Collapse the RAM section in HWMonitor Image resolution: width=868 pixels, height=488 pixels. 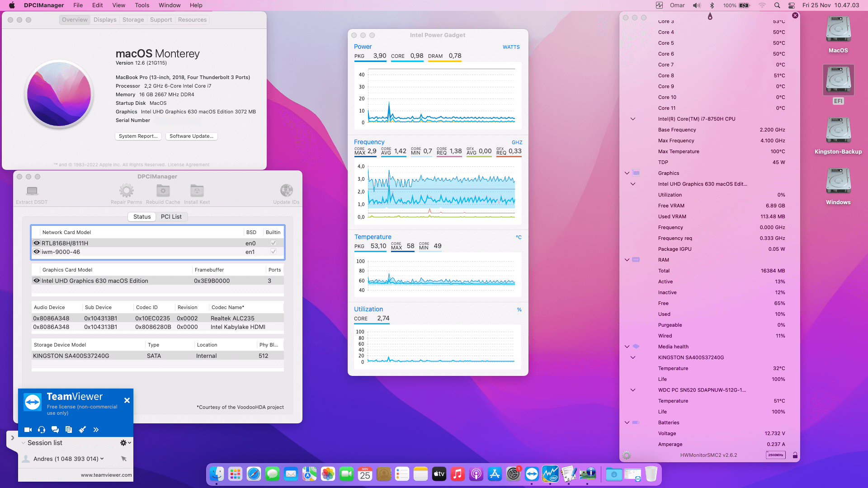tap(627, 260)
